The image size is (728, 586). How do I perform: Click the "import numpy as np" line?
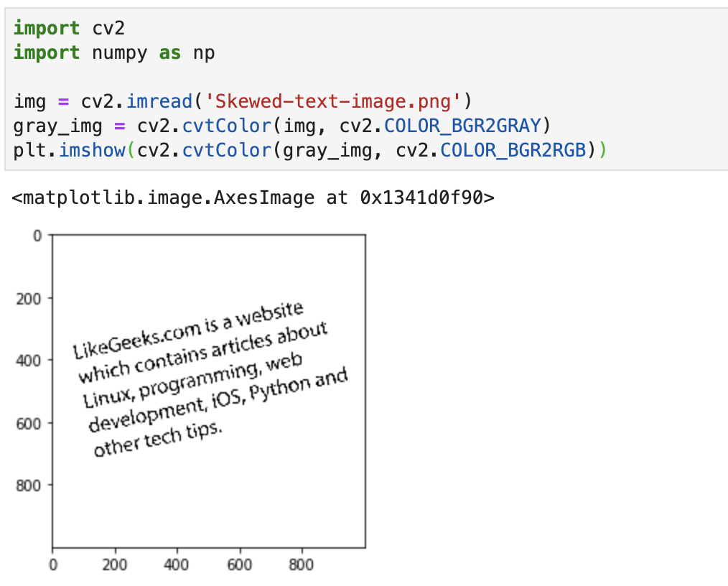coord(113,52)
